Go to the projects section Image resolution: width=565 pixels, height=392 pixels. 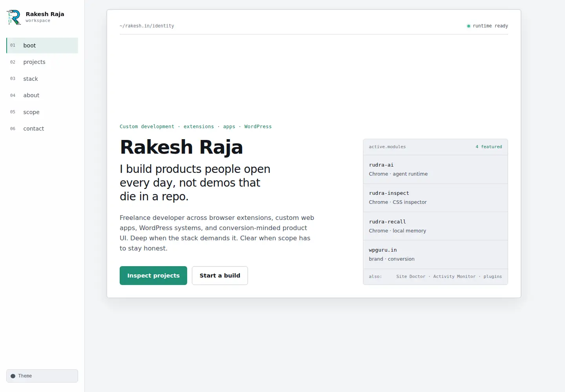[42, 62]
